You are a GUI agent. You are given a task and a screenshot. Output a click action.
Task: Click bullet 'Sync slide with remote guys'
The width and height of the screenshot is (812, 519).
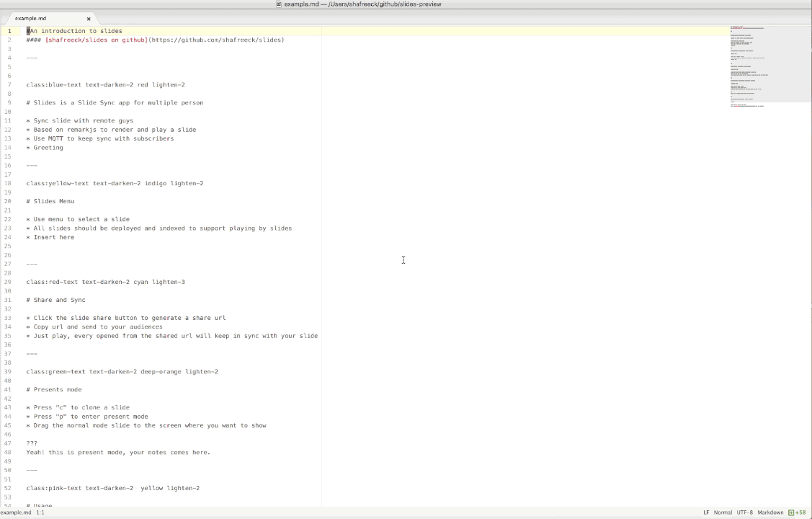[x=80, y=120]
